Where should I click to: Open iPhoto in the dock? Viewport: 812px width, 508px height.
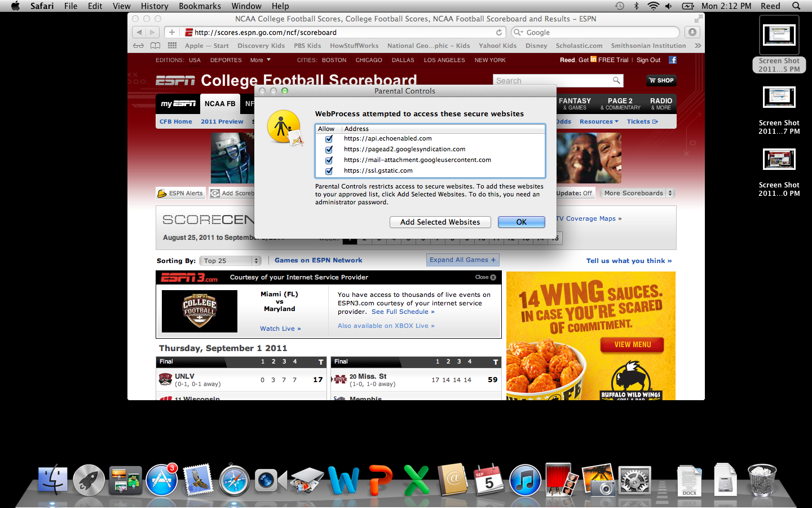[598, 480]
